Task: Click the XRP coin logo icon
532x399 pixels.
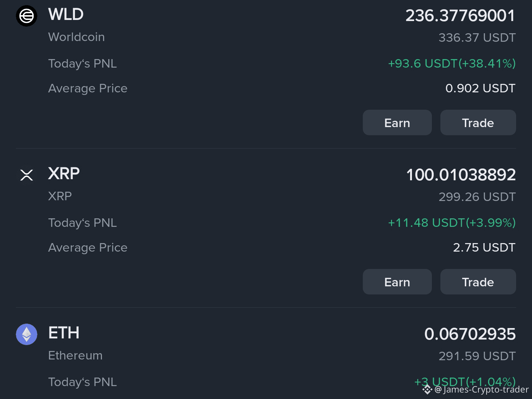Action: point(27,175)
